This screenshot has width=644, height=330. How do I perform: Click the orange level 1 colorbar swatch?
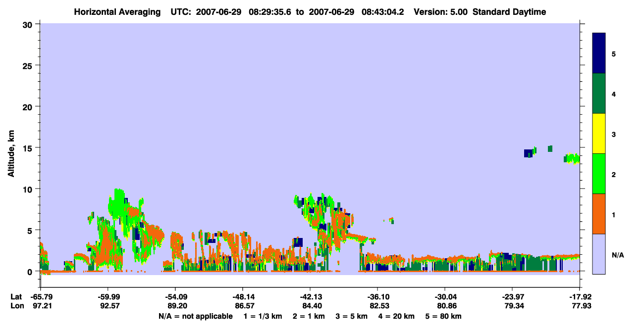click(599, 214)
